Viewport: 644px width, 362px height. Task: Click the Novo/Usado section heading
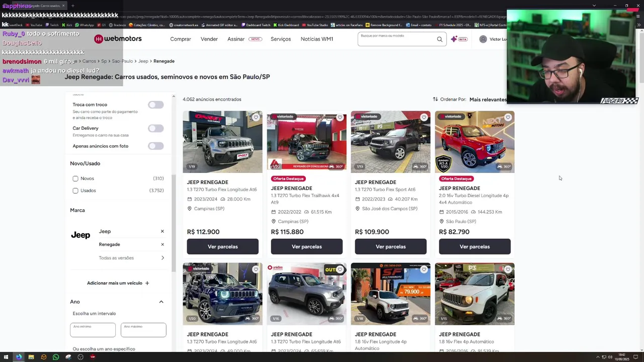[x=85, y=163]
